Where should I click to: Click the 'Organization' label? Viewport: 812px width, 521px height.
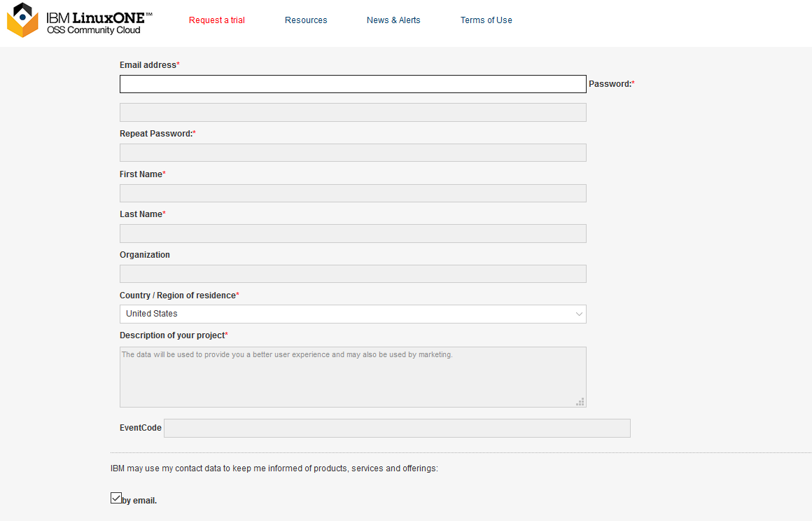(144, 255)
